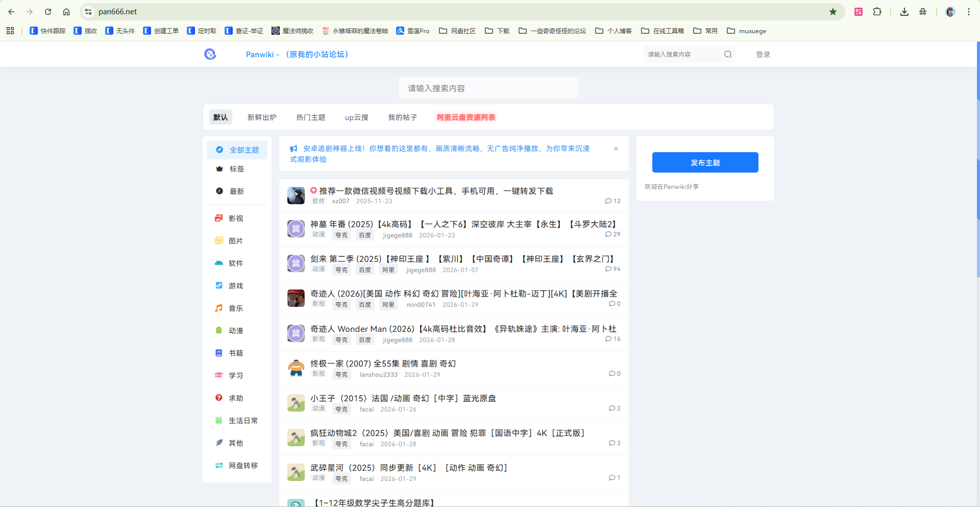980x507 pixels.
Task: Reload the page using refresh icon
Action: coord(48,12)
